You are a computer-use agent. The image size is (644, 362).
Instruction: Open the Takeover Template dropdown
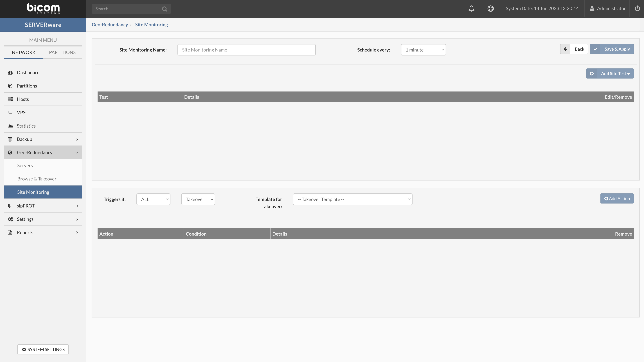(x=352, y=199)
